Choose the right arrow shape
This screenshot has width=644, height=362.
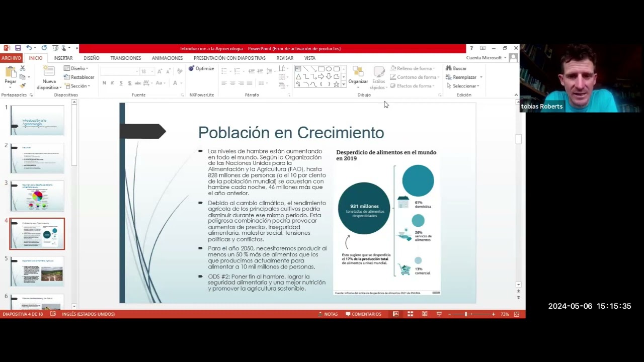321,76
